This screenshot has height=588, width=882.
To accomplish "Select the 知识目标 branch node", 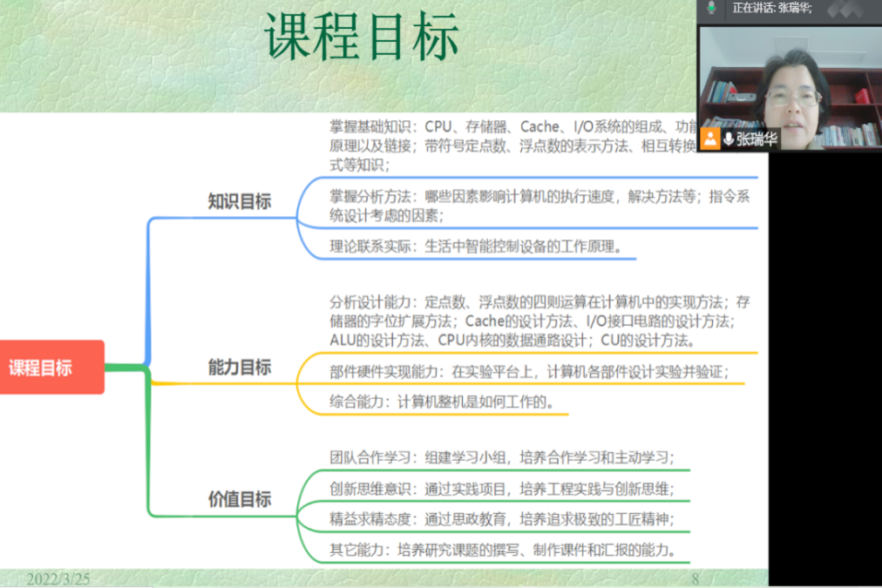I will pyautogui.click(x=240, y=201).
